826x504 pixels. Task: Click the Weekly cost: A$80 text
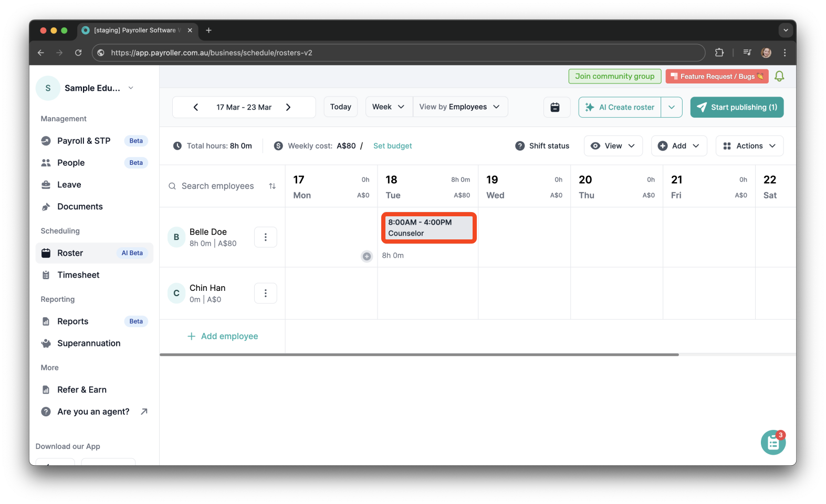click(x=321, y=146)
